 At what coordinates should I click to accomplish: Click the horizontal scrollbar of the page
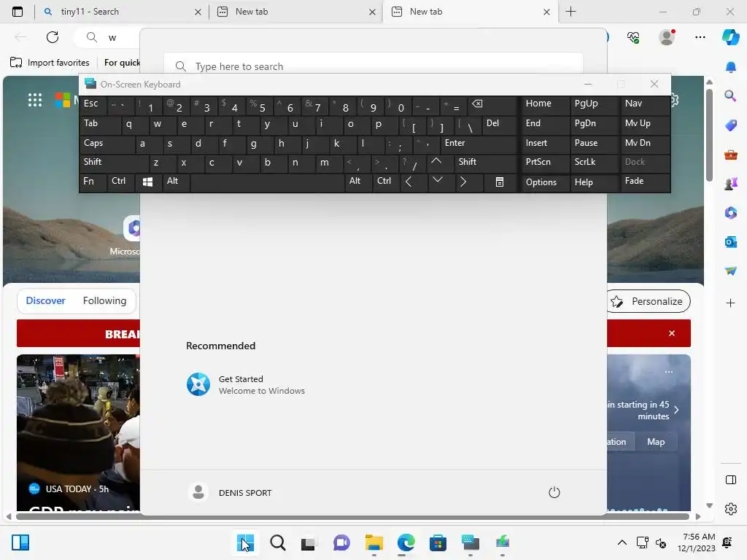pyautogui.click(x=352, y=517)
